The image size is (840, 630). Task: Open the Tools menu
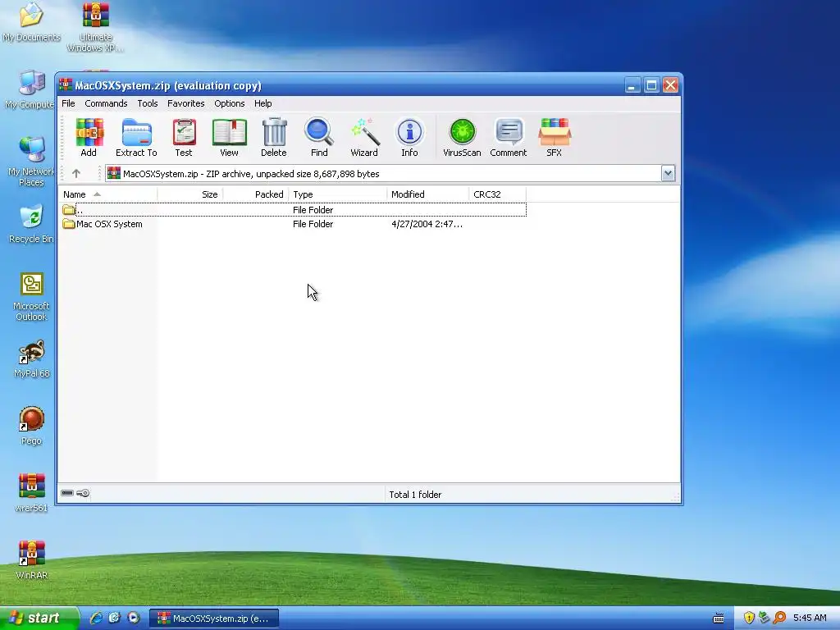point(148,103)
